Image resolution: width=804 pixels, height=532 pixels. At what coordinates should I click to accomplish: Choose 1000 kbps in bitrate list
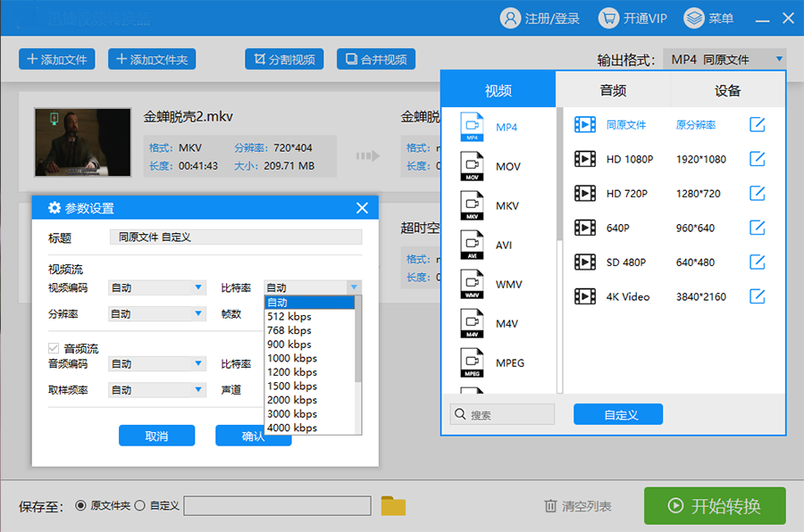[310, 358]
